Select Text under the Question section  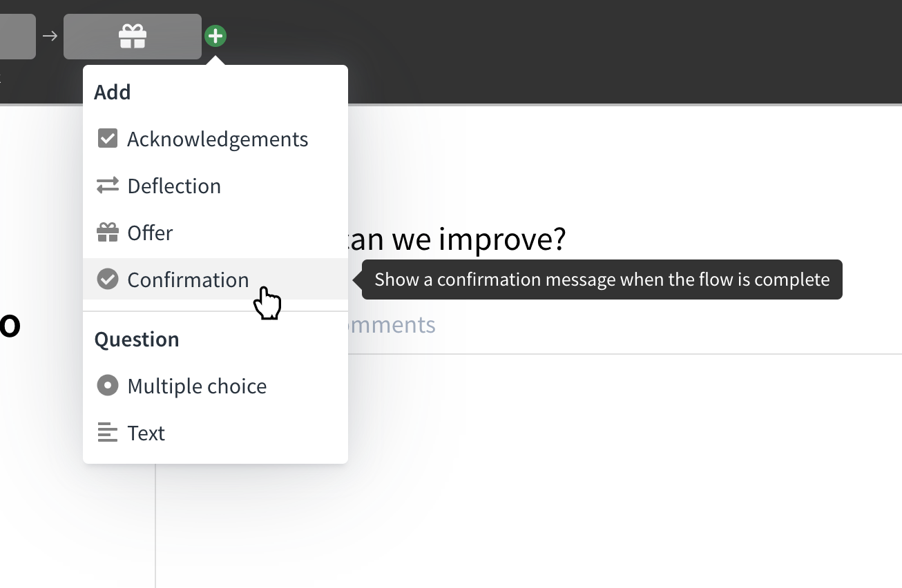pos(146,433)
